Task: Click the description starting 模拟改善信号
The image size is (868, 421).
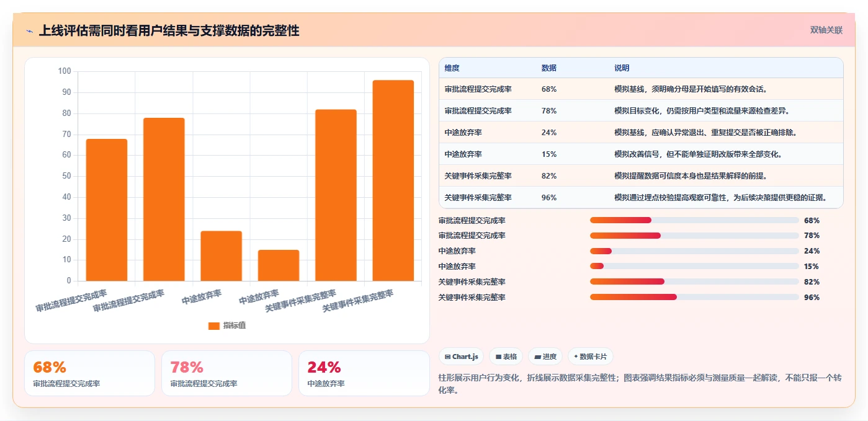Action: click(698, 154)
